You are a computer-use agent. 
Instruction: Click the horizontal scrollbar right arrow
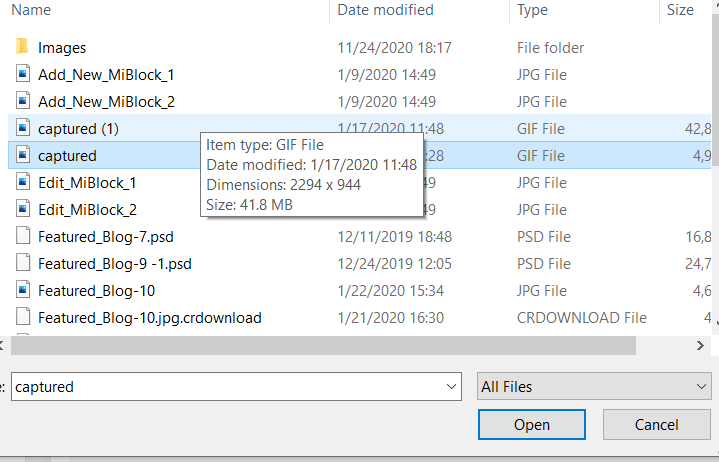(x=700, y=346)
